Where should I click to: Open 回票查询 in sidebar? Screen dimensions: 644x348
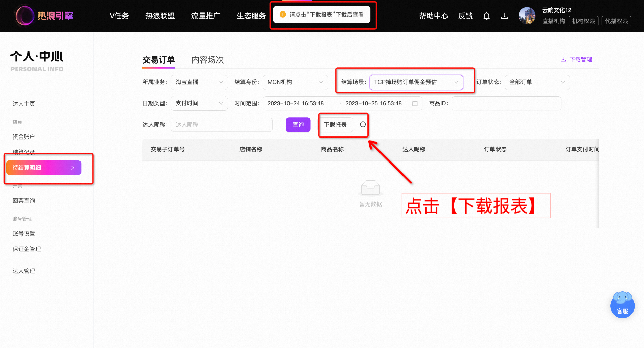coord(24,201)
